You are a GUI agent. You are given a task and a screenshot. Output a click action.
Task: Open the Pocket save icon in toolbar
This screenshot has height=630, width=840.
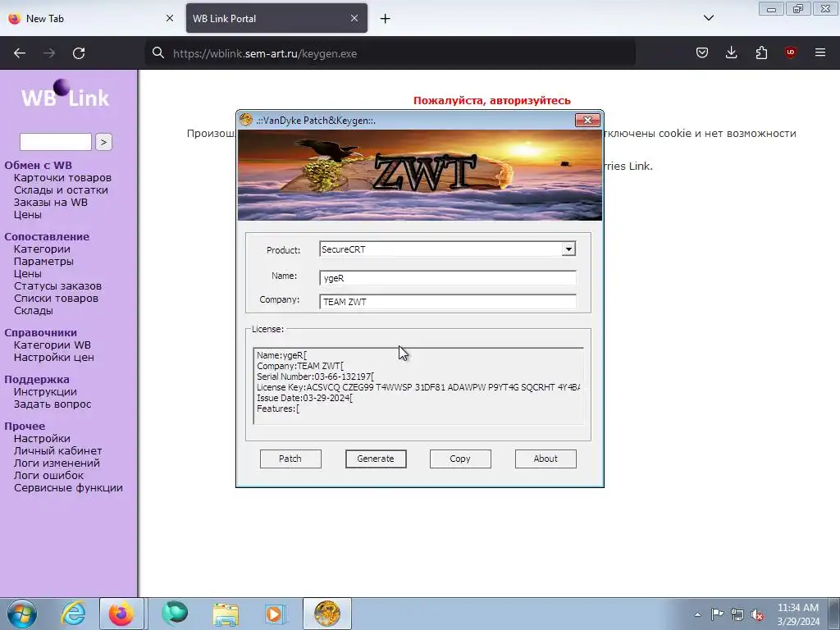[x=702, y=52]
